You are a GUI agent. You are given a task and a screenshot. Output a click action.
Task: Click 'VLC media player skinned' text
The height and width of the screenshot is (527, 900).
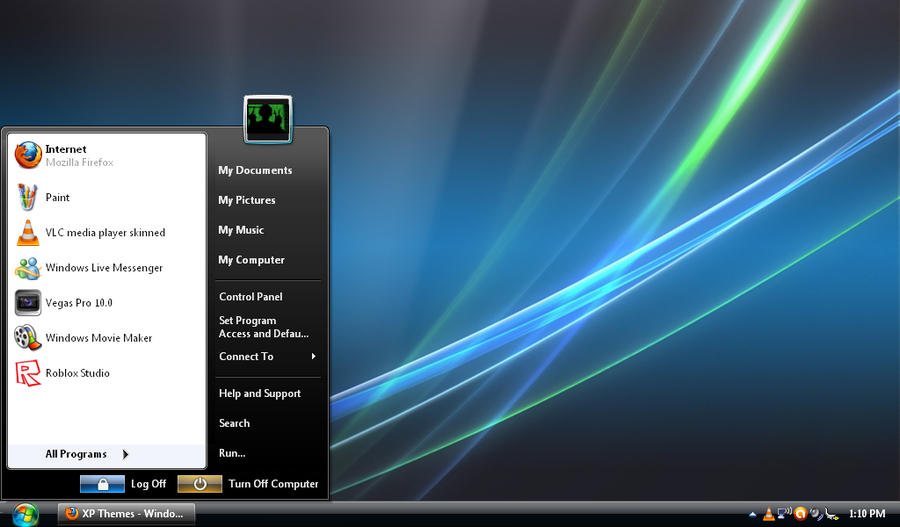point(105,232)
